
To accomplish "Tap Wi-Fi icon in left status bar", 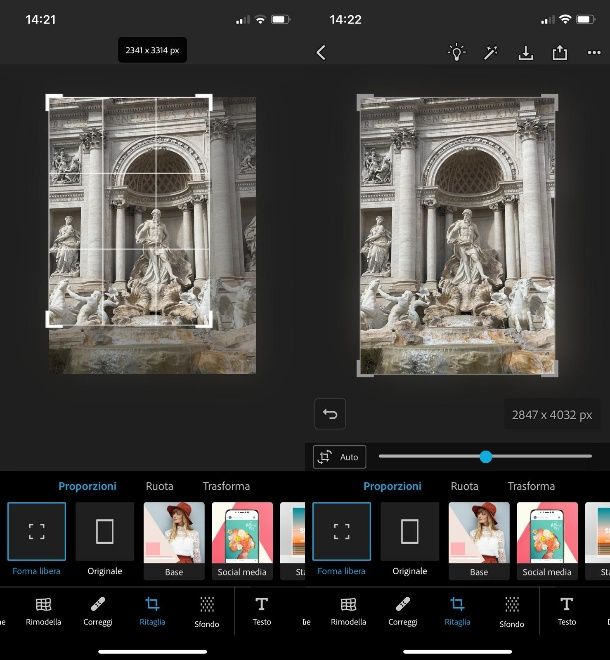I will tap(260, 19).
